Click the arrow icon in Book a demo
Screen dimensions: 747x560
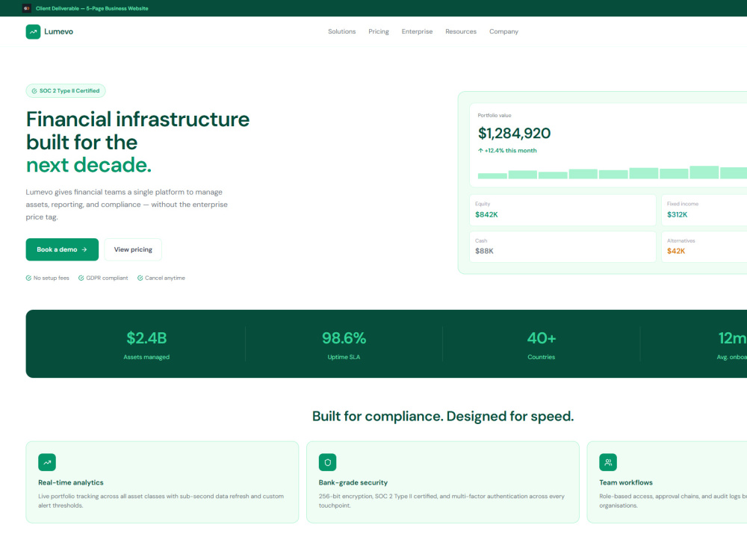(x=84, y=249)
